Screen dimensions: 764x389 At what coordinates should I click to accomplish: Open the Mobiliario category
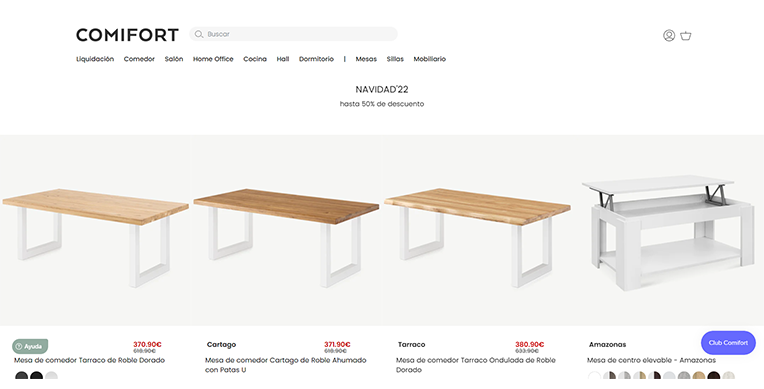pyautogui.click(x=430, y=59)
